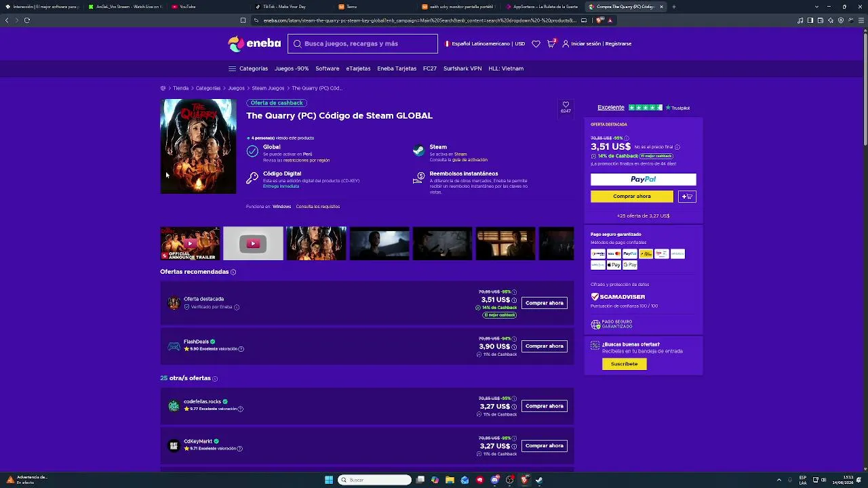Play the Official Announce Trailer thumbnail
The width and height of the screenshot is (868, 488).
pos(190,243)
